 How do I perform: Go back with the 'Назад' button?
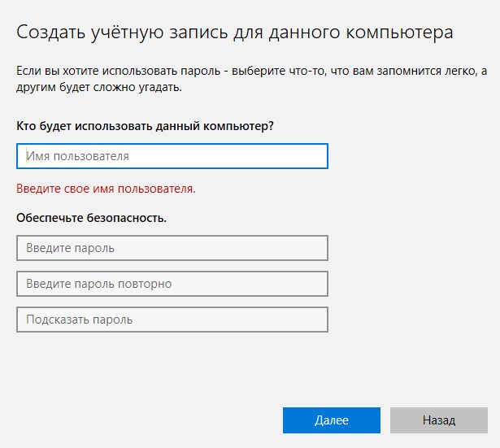click(x=439, y=420)
